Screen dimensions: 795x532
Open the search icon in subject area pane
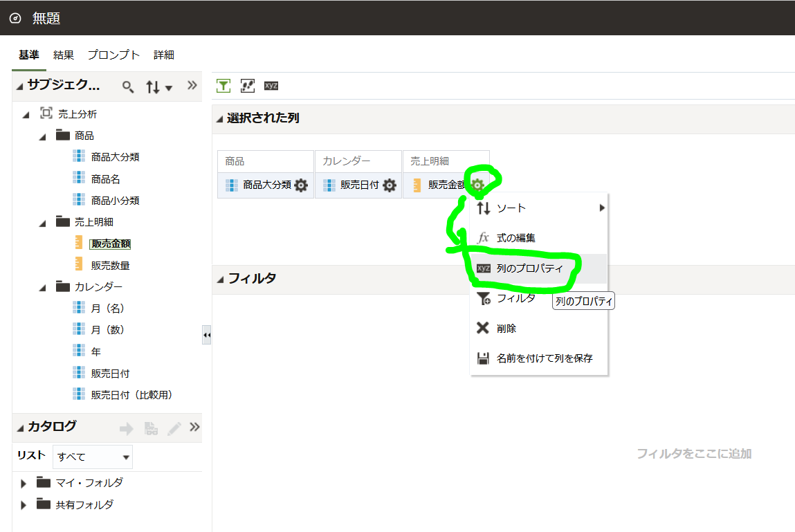(128, 86)
